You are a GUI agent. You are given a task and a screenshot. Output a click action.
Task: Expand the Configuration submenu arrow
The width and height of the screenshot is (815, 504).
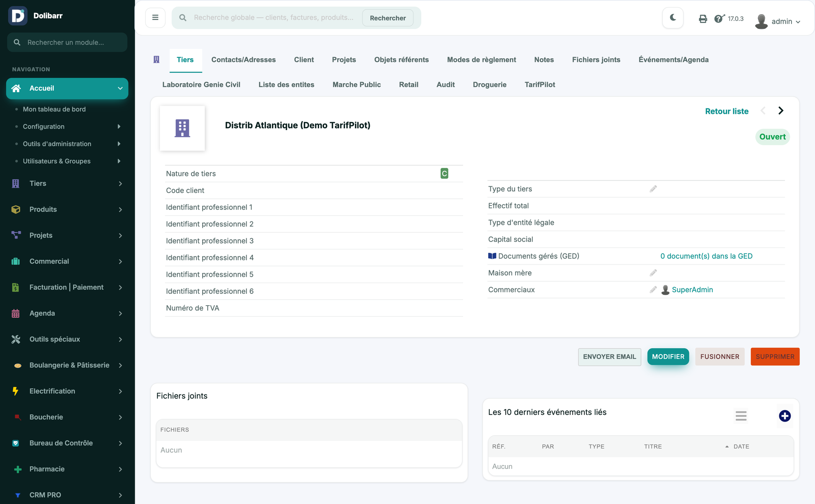point(119,126)
